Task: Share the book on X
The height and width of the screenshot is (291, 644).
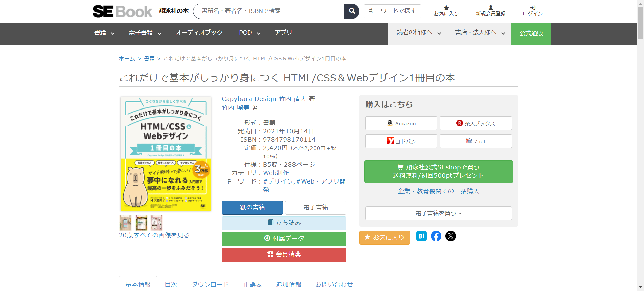Action: click(x=451, y=236)
